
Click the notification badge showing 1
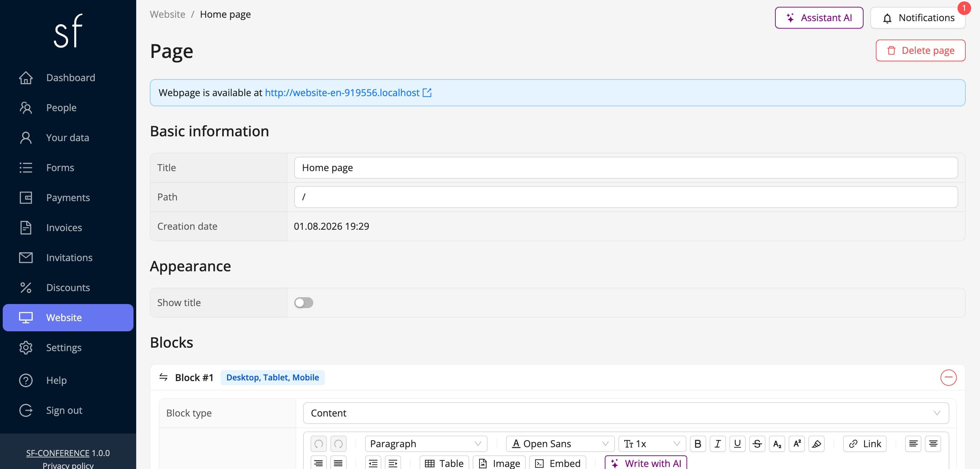point(964,8)
